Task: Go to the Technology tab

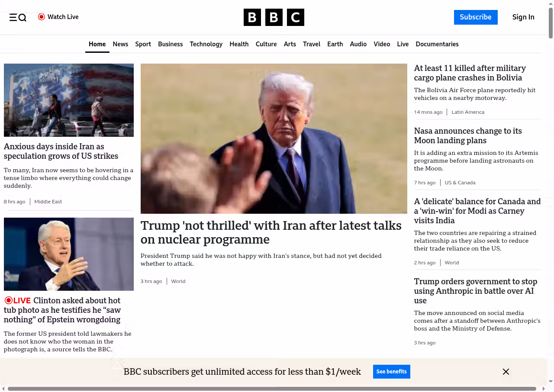Action: [x=206, y=44]
